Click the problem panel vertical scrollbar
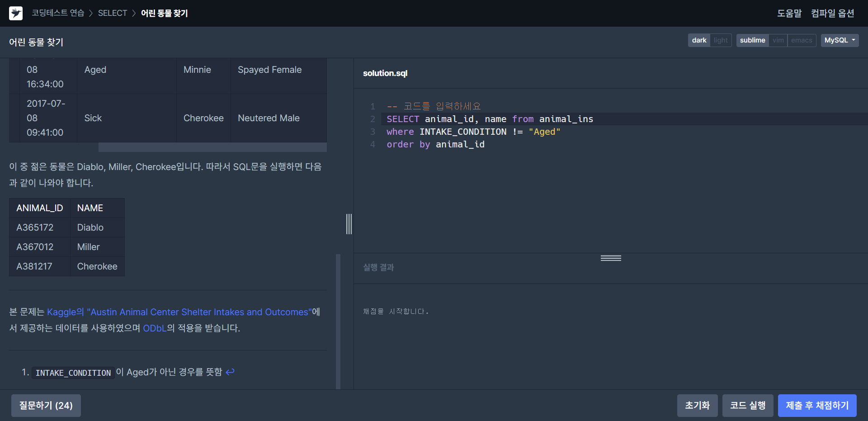868x421 pixels. tap(338, 321)
